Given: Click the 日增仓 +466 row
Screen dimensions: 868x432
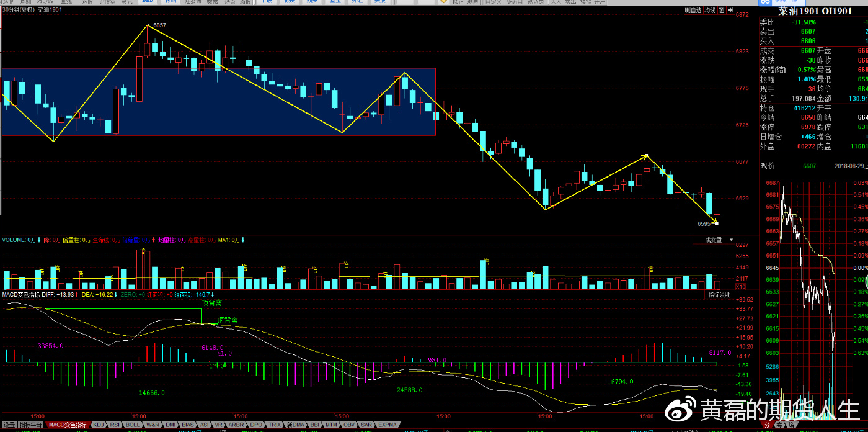Looking at the screenshot, I should (x=787, y=137).
